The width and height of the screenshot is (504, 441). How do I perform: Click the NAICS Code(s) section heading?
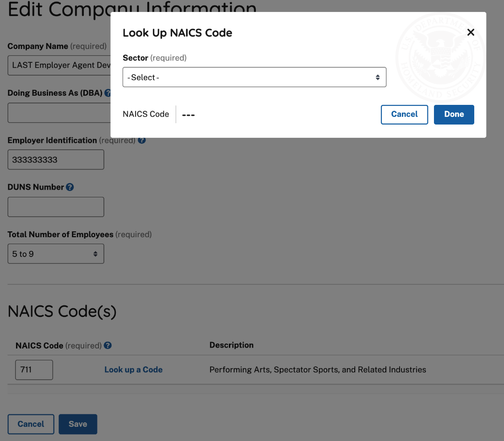(x=62, y=311)
